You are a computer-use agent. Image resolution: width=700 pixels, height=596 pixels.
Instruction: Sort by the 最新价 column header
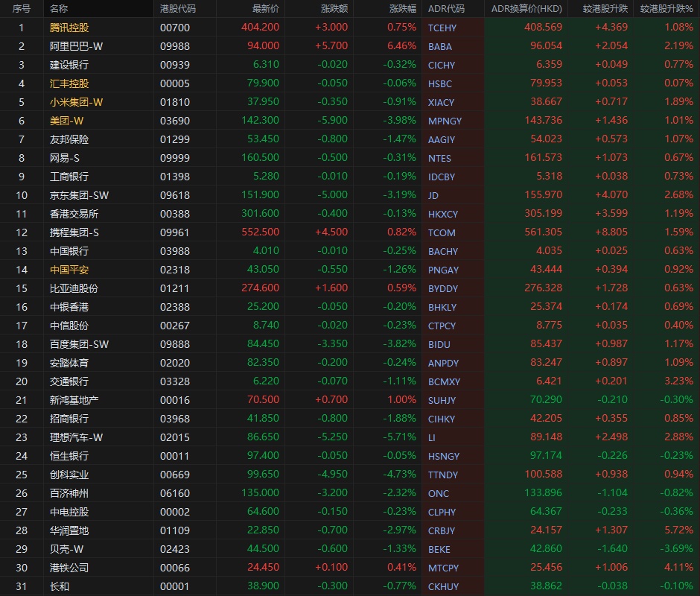[x=266, y=8]
